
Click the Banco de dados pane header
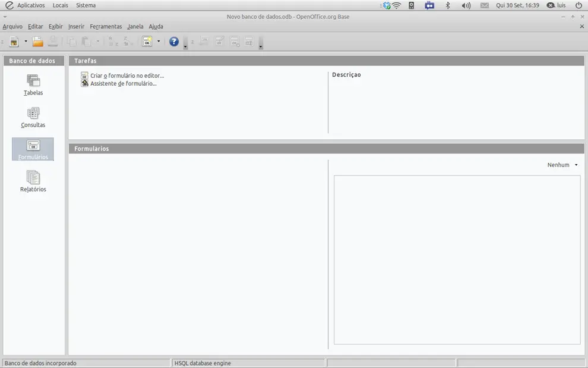click(34, 61)
